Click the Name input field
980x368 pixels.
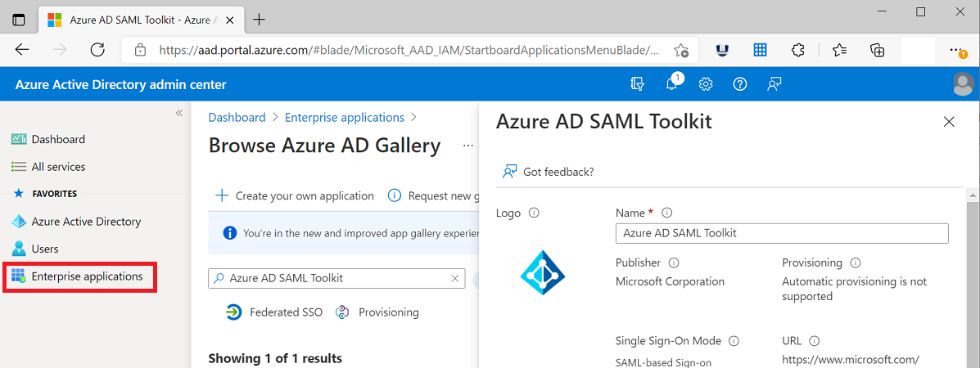(782, 233)
